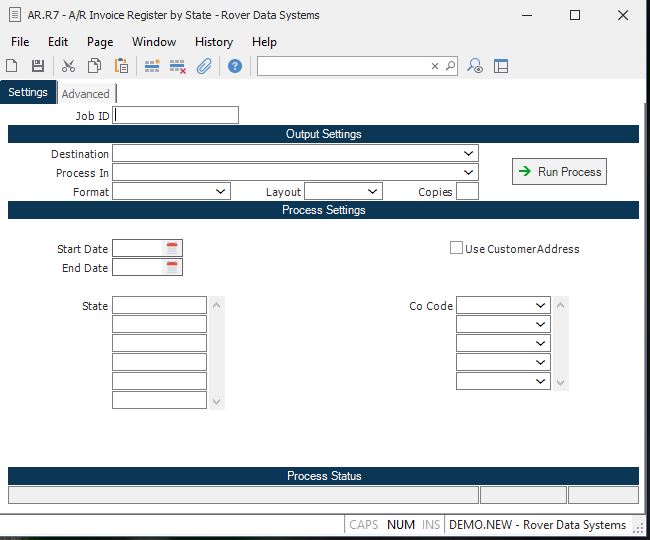Click the first State input field
The height and width of the screenshot is (540, 650).
point(159,305)
